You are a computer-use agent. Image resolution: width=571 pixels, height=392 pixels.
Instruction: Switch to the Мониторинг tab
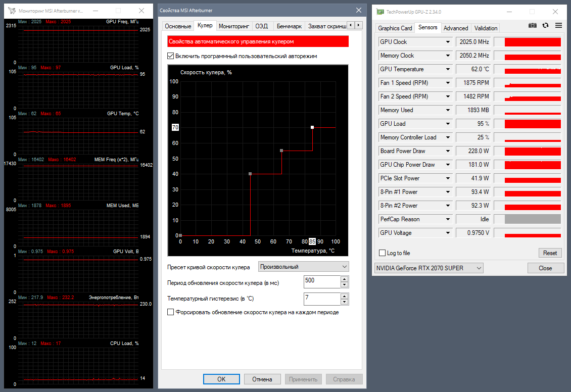pyautogui.click(x=234, y=26)
